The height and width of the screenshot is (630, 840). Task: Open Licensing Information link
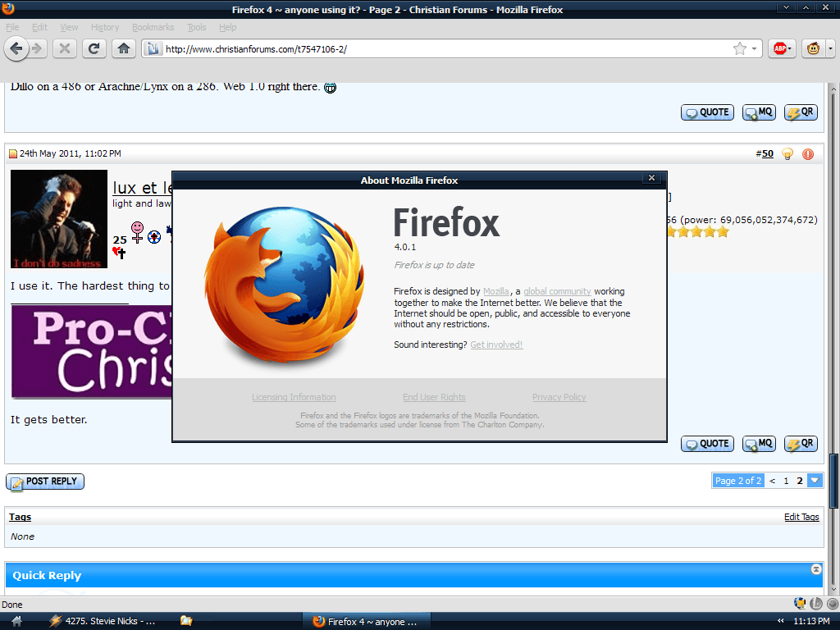tap(294, 397)
